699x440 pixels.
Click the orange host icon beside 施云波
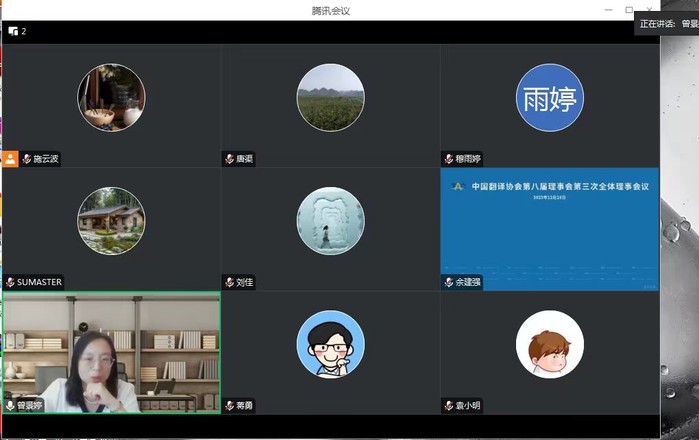pos(10,158)
